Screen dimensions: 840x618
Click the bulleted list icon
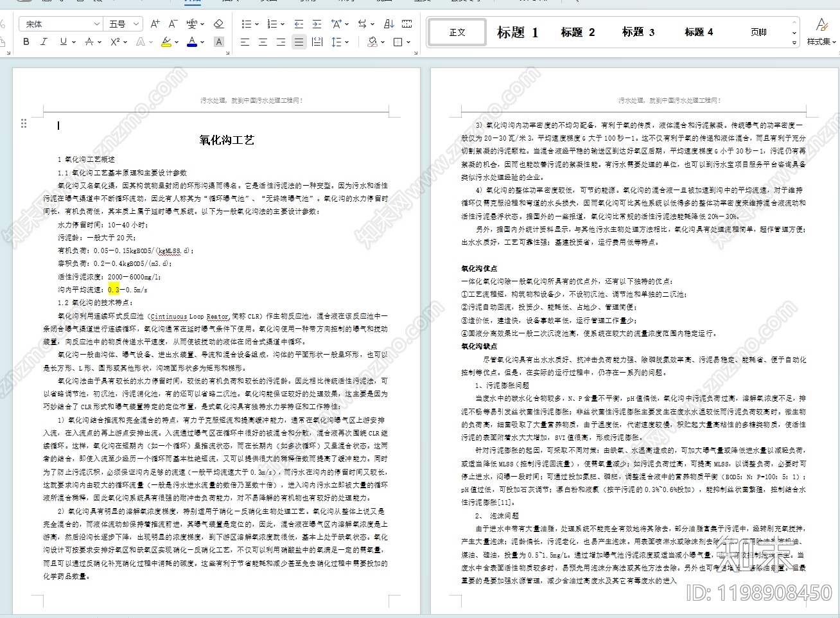247,24
